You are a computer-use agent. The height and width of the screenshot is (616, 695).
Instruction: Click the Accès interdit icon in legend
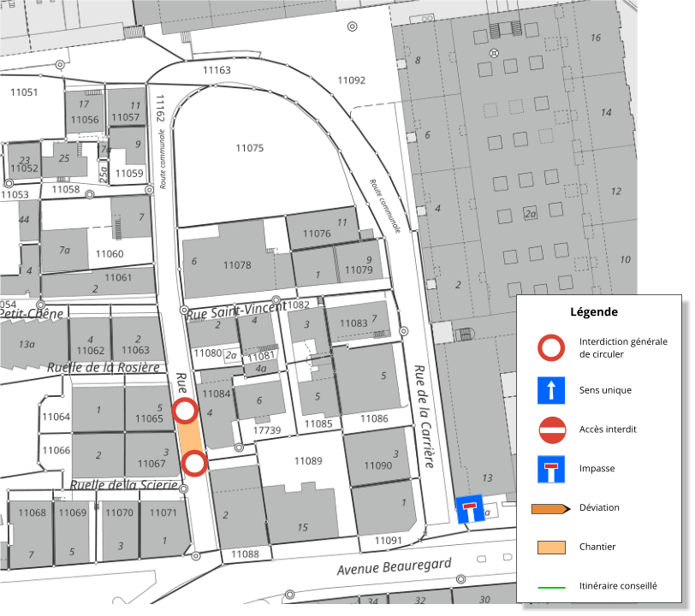[551, 429]
